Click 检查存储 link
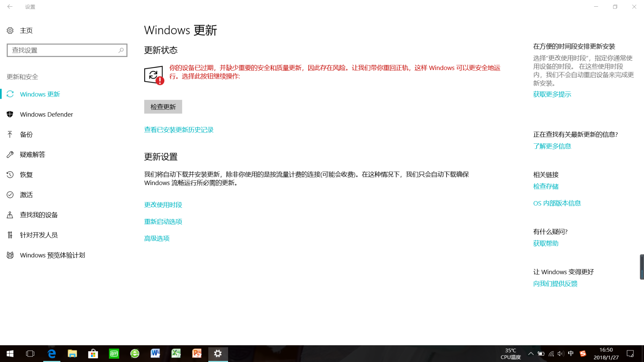The width and height of the screenshot is (644, 362). 546,186
